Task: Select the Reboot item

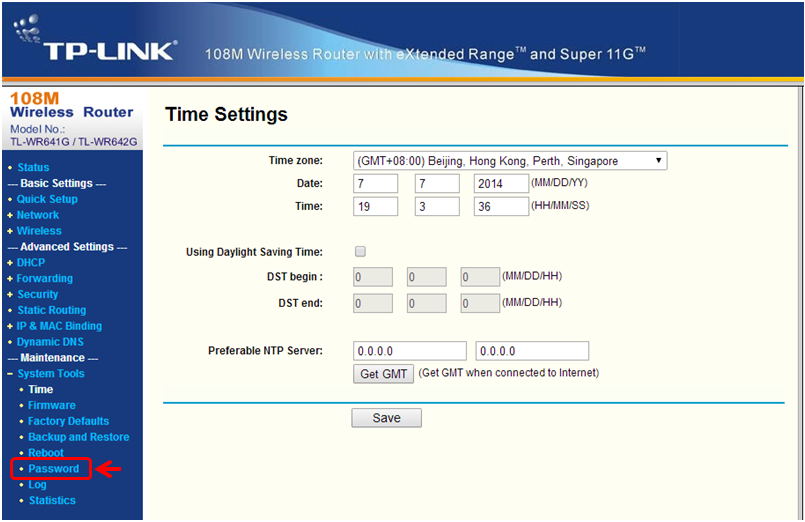Action: point(46,453)
